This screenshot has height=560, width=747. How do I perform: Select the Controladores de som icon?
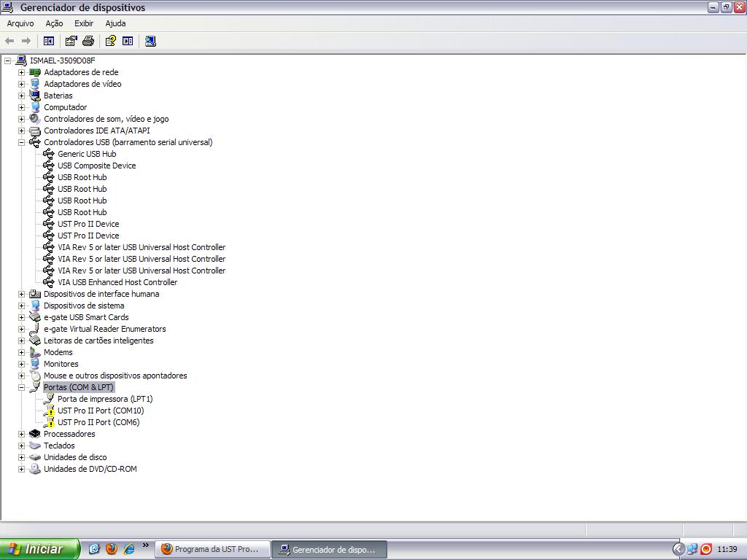tap(35, 119)
